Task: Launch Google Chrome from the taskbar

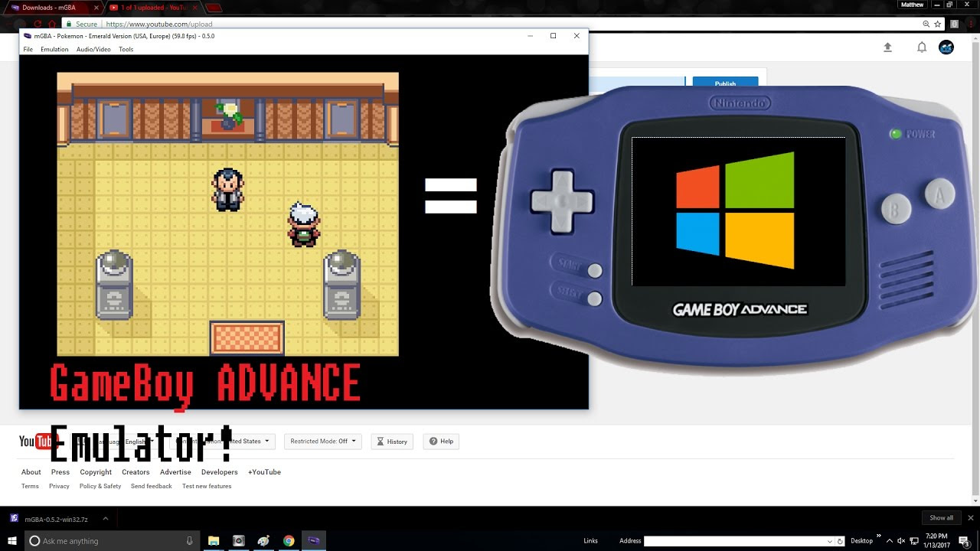Action: tap(289, 540)
